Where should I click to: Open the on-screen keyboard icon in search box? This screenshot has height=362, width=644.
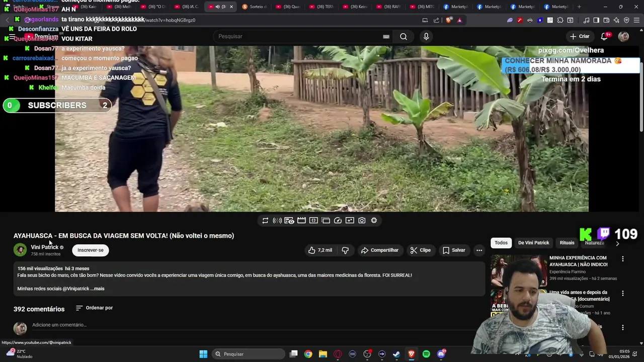tap(386, 36)
